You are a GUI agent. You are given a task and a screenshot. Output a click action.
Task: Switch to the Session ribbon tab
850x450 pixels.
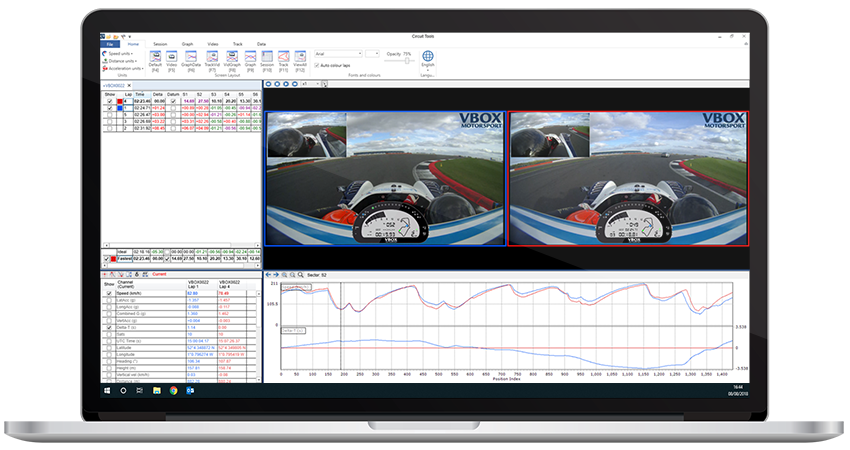coord(160,44)
